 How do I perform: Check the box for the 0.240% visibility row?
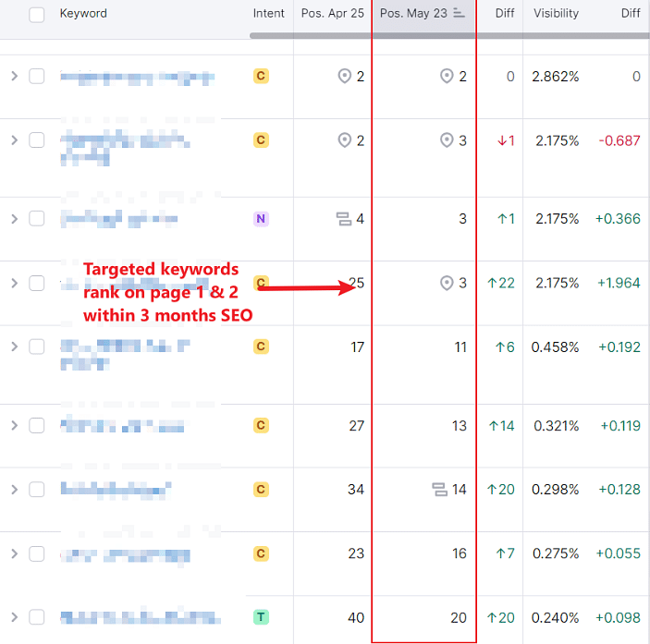pyautogui.click(x=37, y=617)
